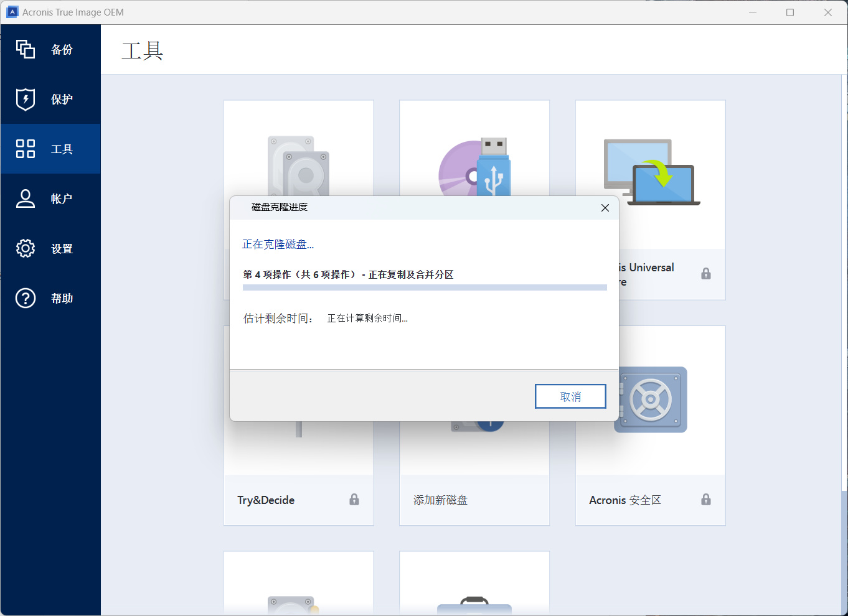Open 设置 gear settings in sidebar

[x=50, y=248]
